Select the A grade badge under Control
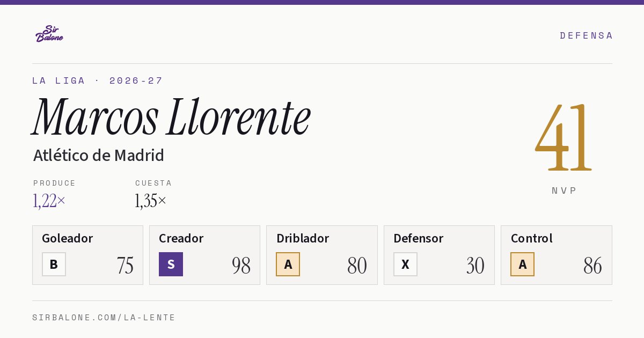The height and width of the screenshot is (338, 644). [522, 264]
